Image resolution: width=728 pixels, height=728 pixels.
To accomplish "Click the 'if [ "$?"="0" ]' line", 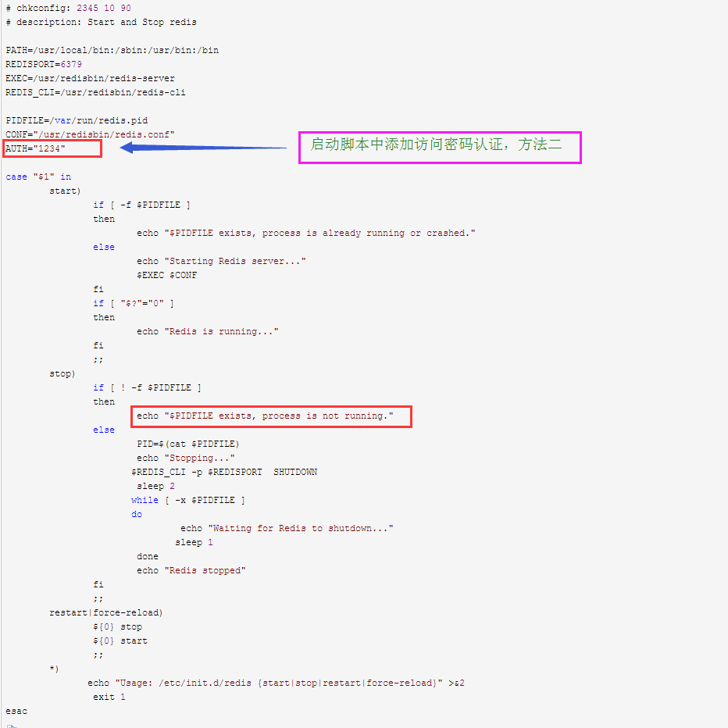I will pyautogui.click(x=134, y=303).
